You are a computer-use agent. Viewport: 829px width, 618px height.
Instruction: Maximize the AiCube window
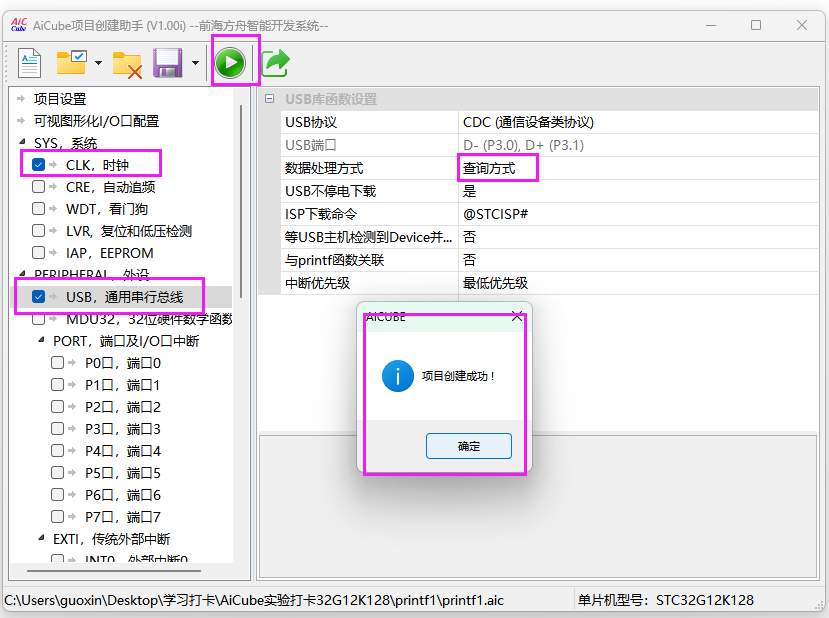coord(756,25)
